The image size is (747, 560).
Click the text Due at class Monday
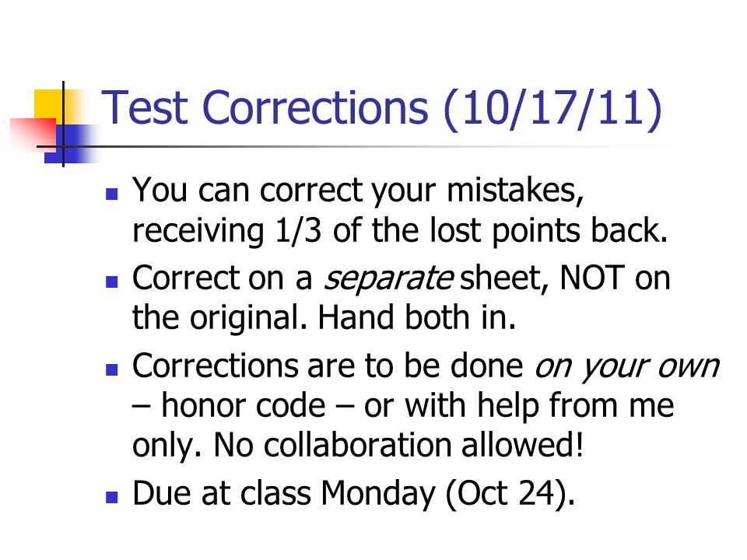tap(284, 495)
